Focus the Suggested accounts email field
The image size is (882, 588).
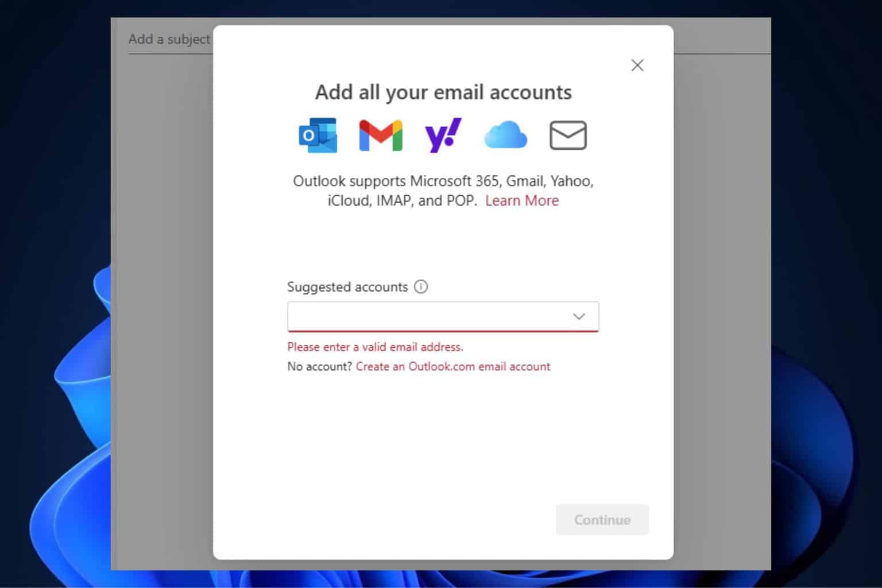point(443,316)
